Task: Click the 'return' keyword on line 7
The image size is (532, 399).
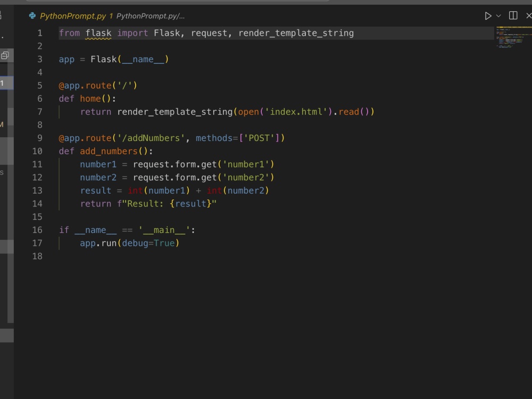Action: point(96,112)
